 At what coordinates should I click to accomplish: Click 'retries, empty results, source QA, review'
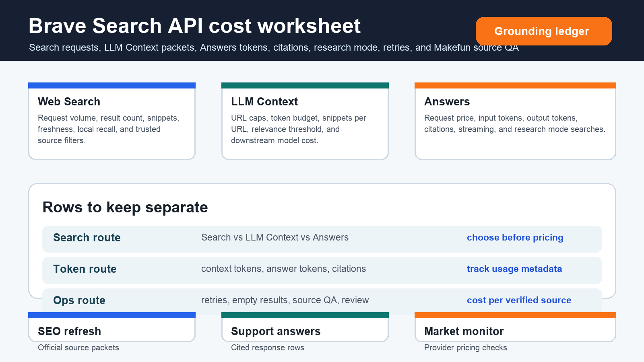[285, 300]
